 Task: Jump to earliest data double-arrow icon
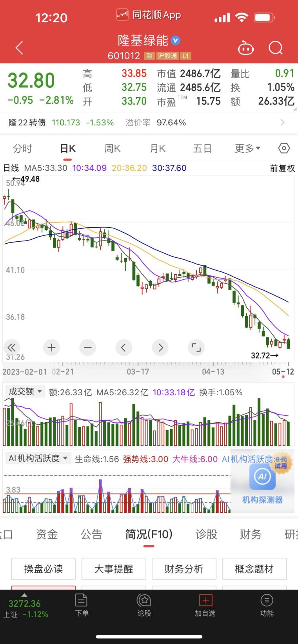pos(12,347)
